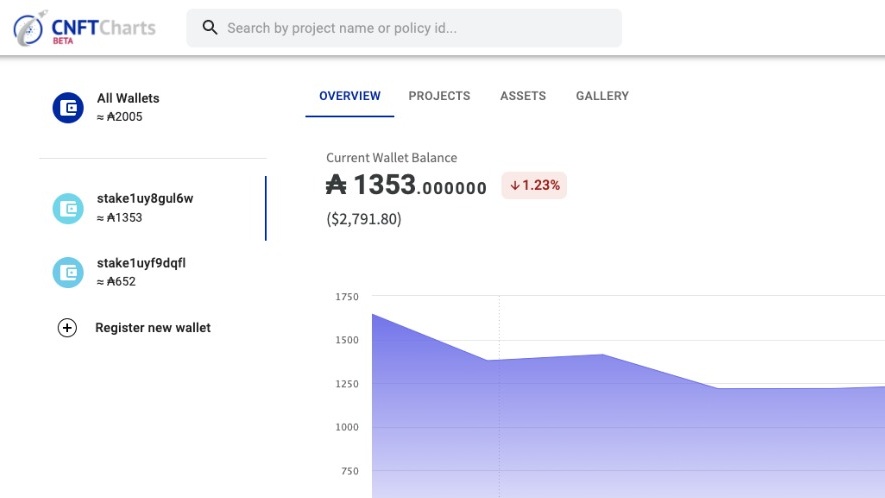Select wallet name stake1uyf9dqfl
The width and height of the screenshot is (885, 498).
click(141, 263)
